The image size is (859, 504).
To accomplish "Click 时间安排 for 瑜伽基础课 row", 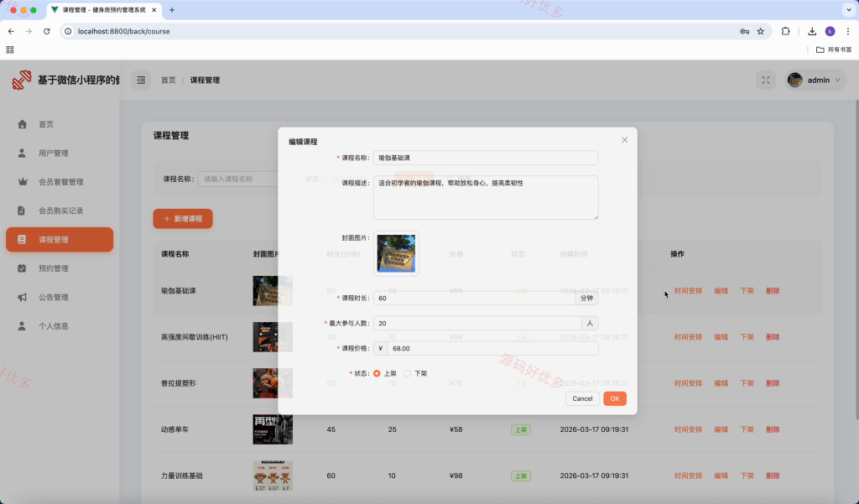I will click(688, 291).
